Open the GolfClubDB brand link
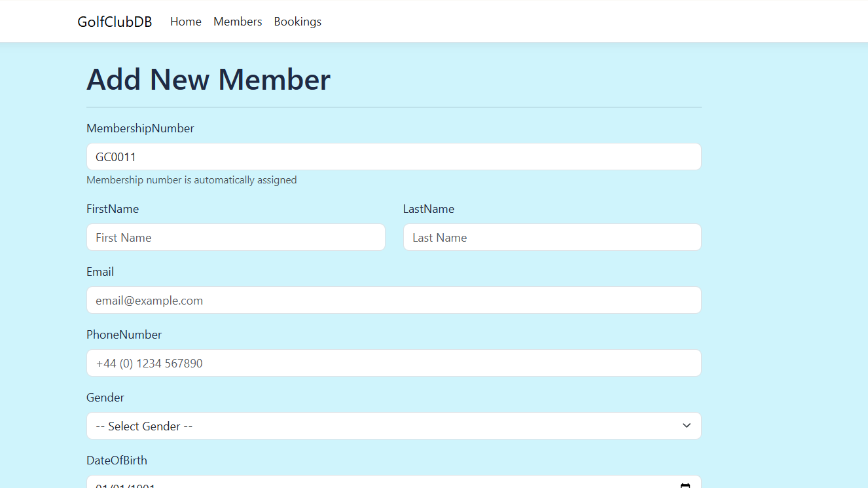 click(x=115, y=22)
